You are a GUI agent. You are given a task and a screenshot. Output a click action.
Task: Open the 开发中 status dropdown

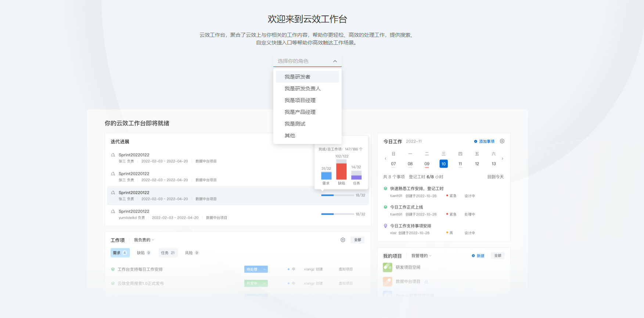coord(256,283)
